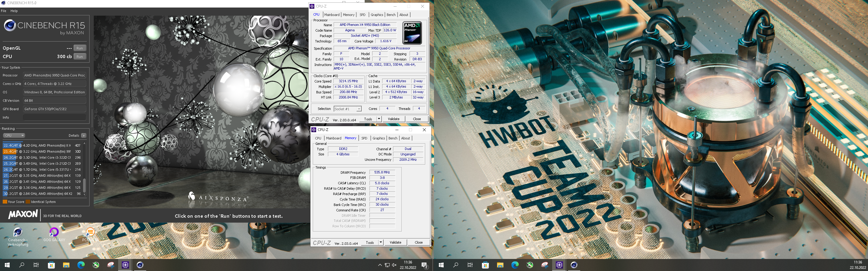Image resolution: width=868 pixels, height=271 pixels.
Task: Open About tab in processor CPU-Z window
Action: 404,15
